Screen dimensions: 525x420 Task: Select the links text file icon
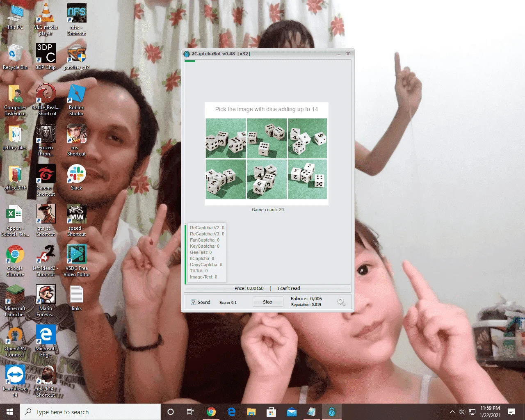77,298
